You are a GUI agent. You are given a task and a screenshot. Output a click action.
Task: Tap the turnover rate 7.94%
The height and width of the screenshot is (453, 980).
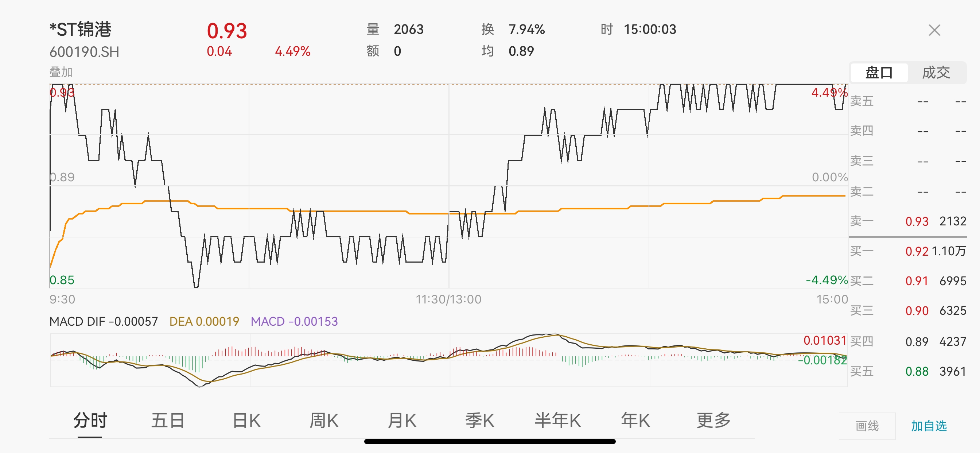click(526, 29)
